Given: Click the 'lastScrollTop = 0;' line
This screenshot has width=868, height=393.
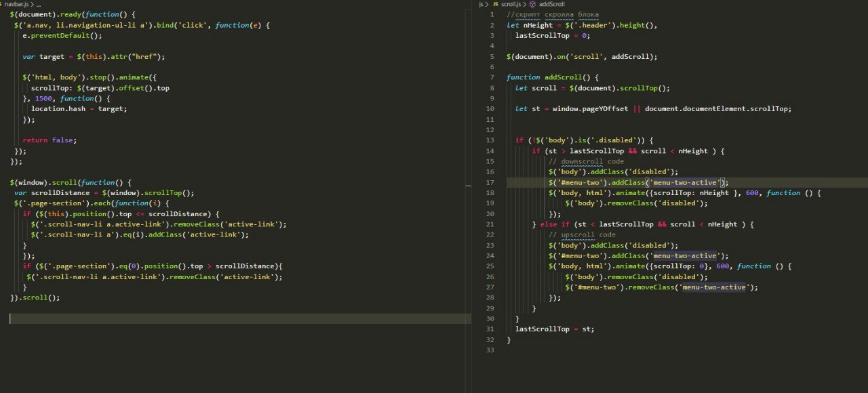Looking at the screenshot, I should [x=553, y=36].
